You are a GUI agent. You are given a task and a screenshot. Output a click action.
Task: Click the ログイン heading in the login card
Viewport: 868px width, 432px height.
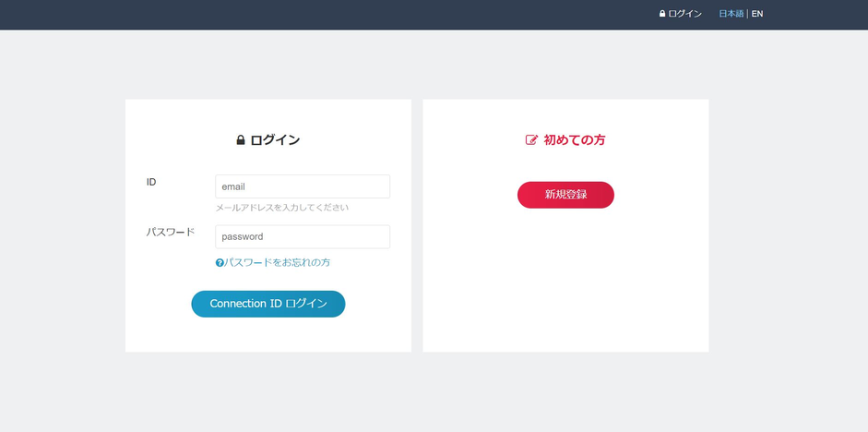click(275, 140)
